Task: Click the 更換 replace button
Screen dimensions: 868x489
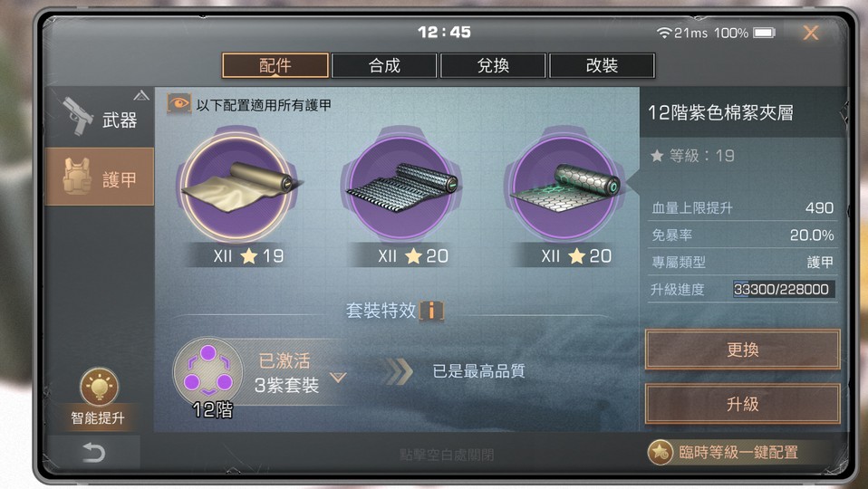Action: pyautogui.click(x=742, y=350)
